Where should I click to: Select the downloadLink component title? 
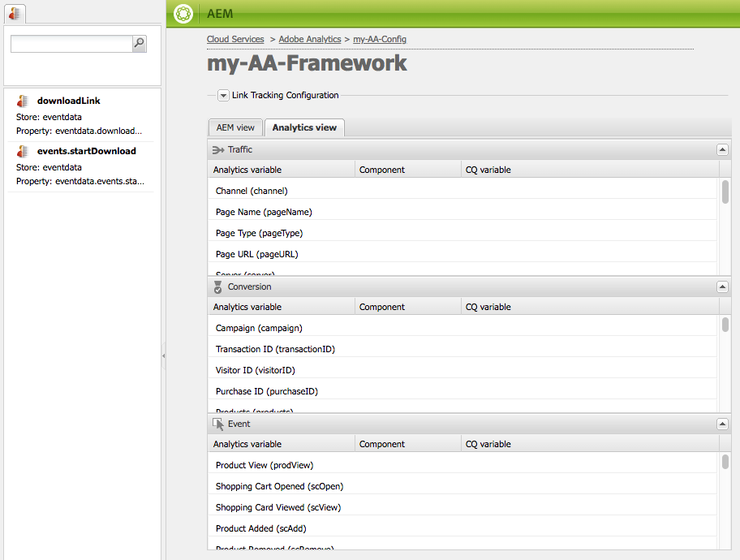tap(68, 101)
